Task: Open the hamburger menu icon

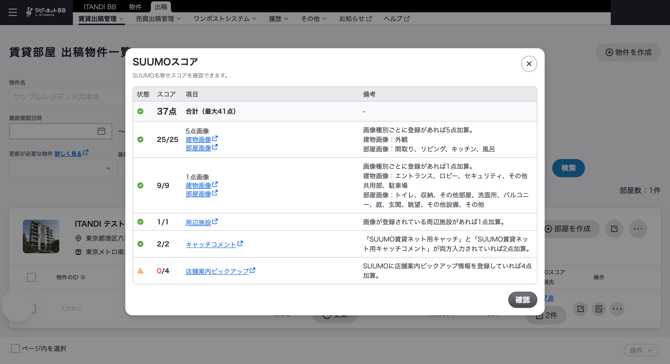Action: (x=13, y=12)
